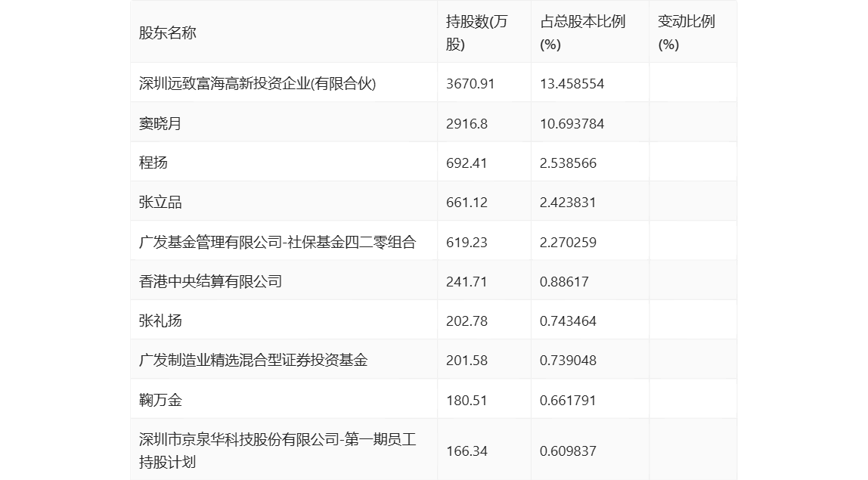Click the percentage 0.609837

[568, 451]
